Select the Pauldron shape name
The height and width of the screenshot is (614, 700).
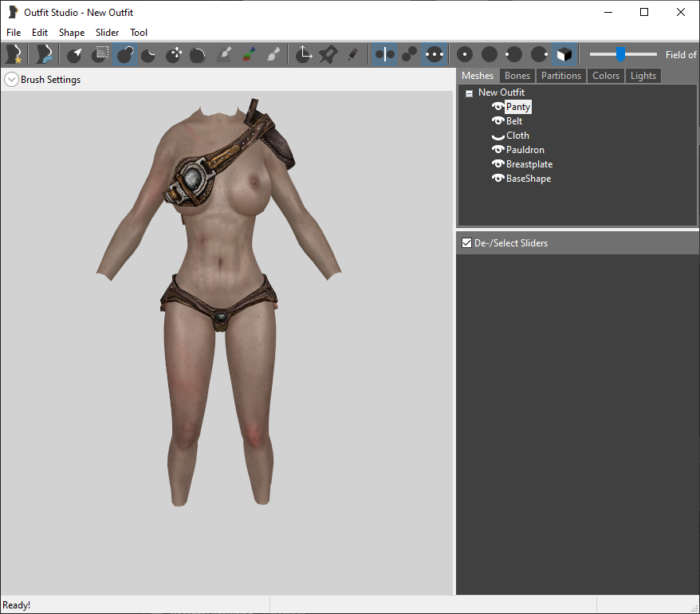coord(525,150)
